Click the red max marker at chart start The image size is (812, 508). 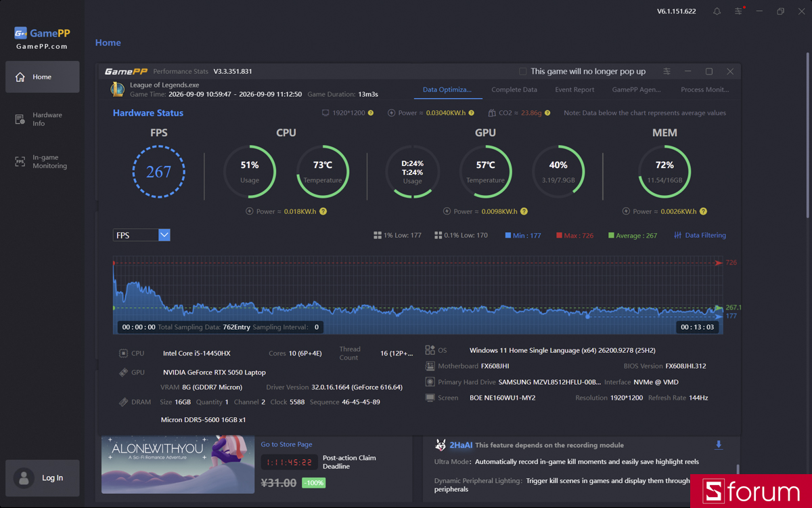point(114,263)
